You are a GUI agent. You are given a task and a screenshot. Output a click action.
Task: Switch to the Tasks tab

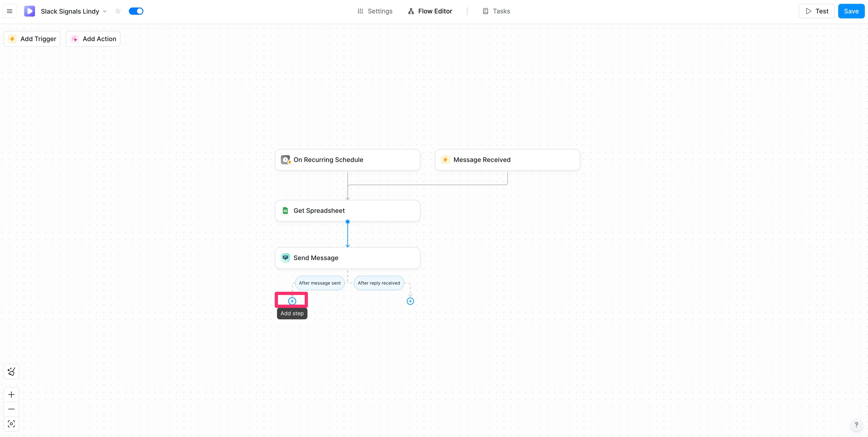tap(496, 11)
